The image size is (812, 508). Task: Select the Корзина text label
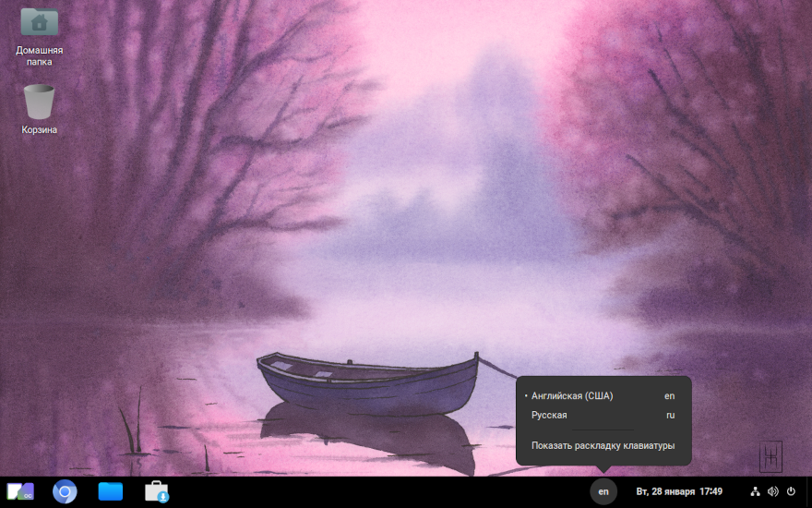(39, 130)
